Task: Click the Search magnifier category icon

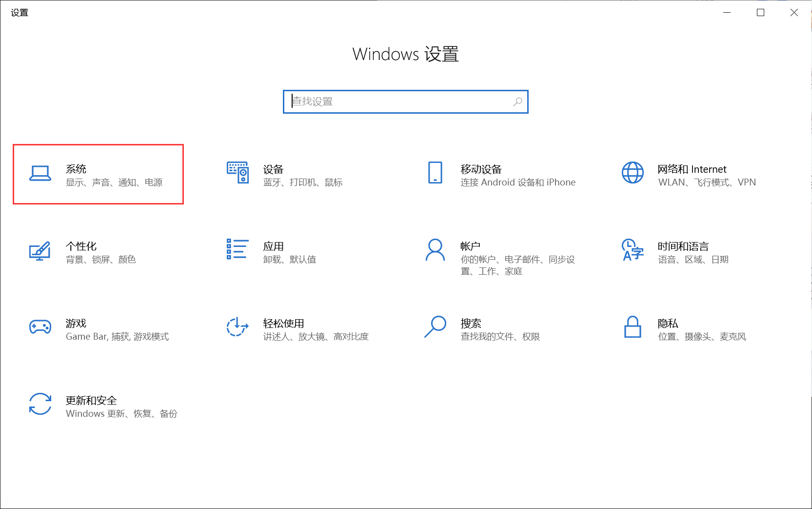Action: pos(435,326)
